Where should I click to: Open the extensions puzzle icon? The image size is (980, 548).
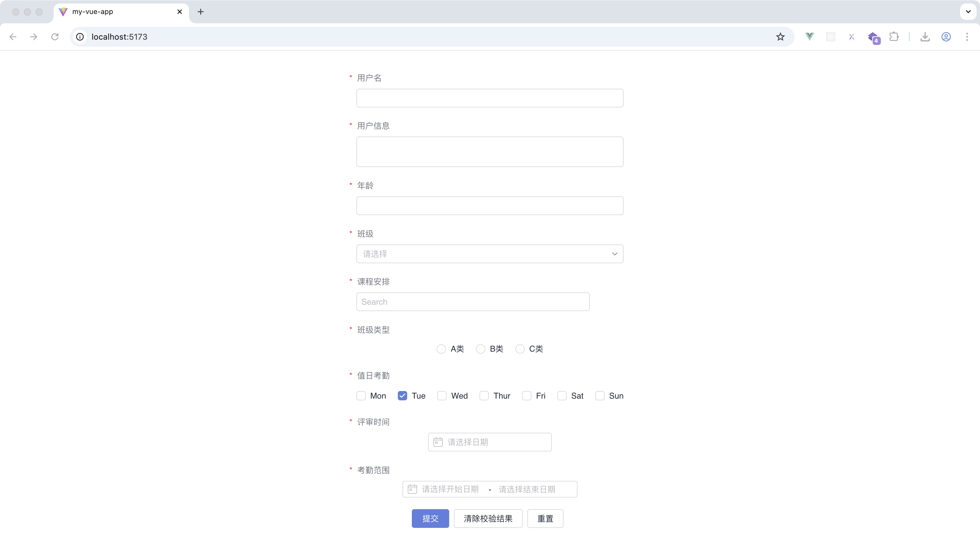[x=894, y=36]
